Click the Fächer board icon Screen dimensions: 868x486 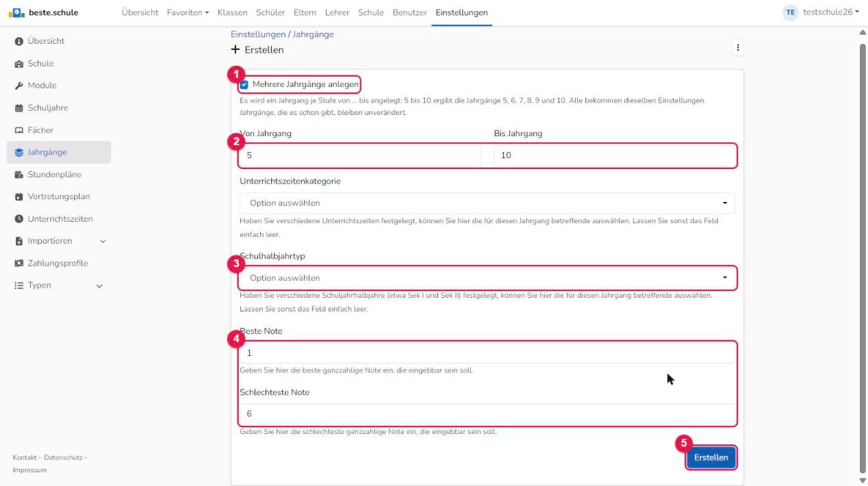[18, 130]
